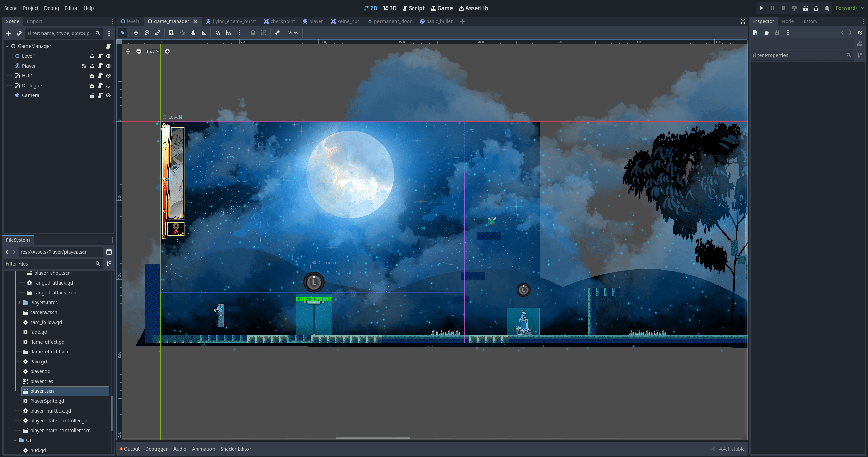The height and width of the screenshot is (457, 868).
Task: Toggle visibility of the Camera node
Action: pyautogui.click(x=108, y=95)
